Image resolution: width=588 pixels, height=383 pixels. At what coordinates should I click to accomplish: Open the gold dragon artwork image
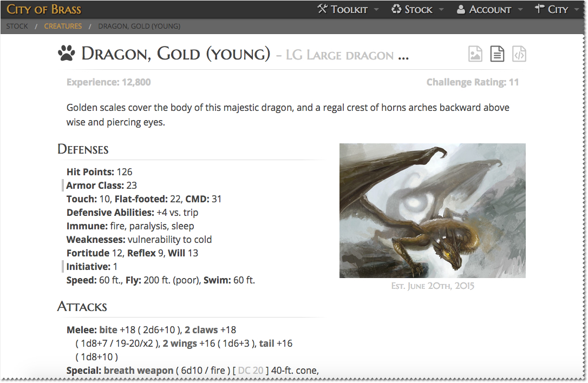click(432, 210)
